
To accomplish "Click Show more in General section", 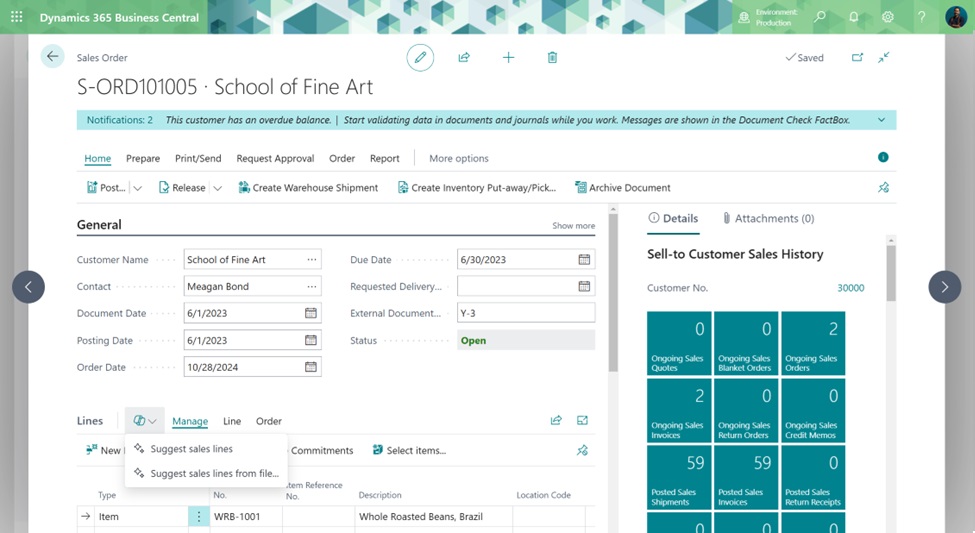I will (573, 226).
